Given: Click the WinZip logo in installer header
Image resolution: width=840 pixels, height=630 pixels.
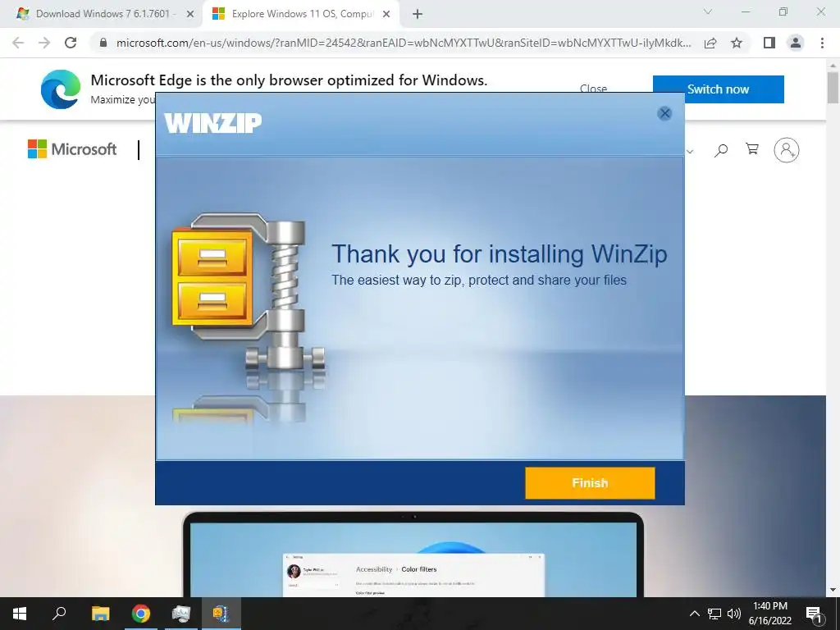Looking at the screenshot, I should pyautogui.click(x=212, y=123).
